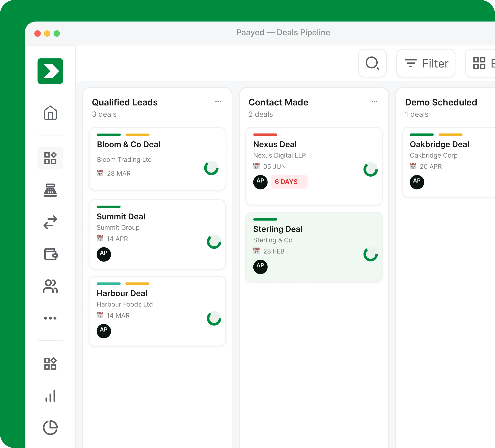495x448 pixels.
Task: Click AP avatar on Oakbridge Deal
Action: 417,182
